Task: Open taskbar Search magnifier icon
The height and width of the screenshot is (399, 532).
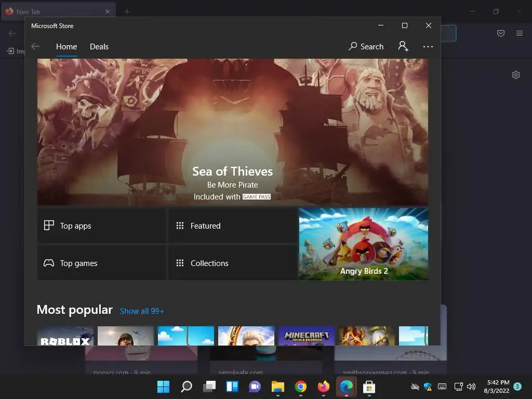Action: coord(187,387)
